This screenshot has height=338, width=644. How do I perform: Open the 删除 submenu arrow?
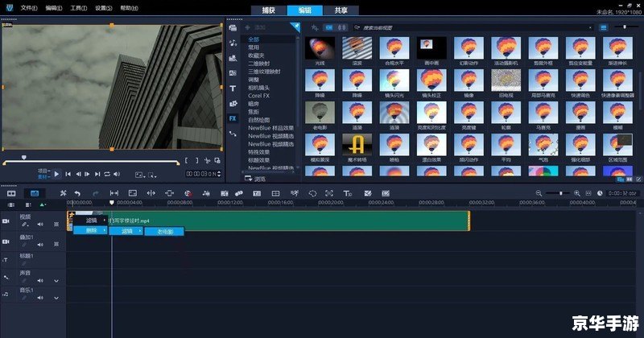click(x=105, y=231)
